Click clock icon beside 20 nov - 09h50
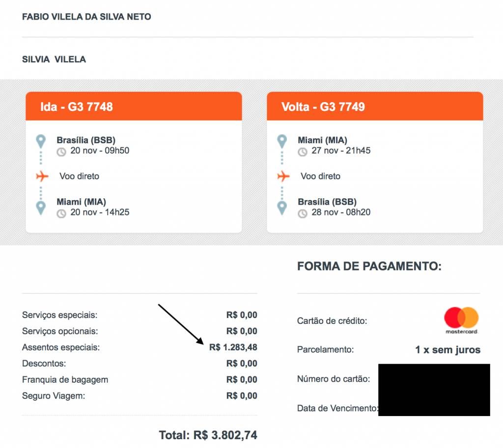503x448 pixels. (x=61, y=152)
